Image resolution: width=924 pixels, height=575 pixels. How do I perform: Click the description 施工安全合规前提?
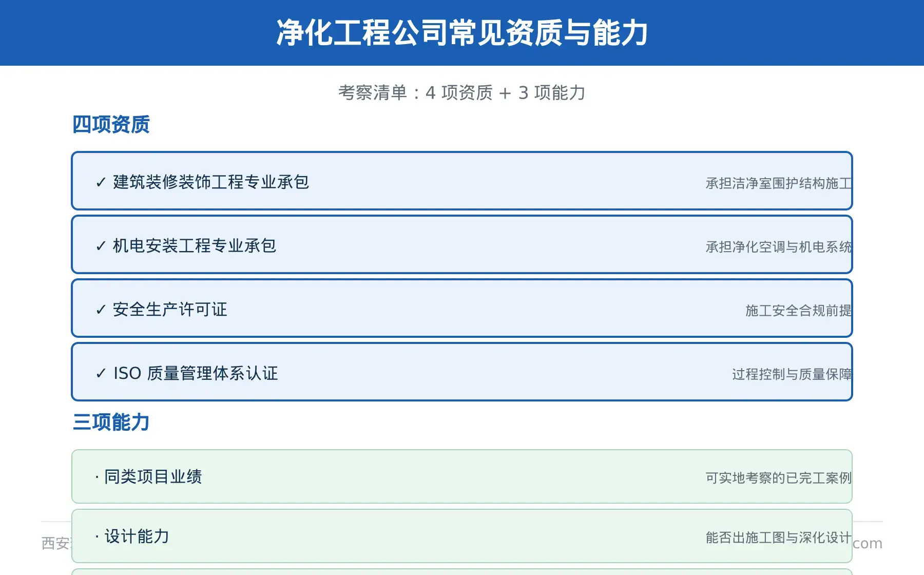[x=799, y=311]
